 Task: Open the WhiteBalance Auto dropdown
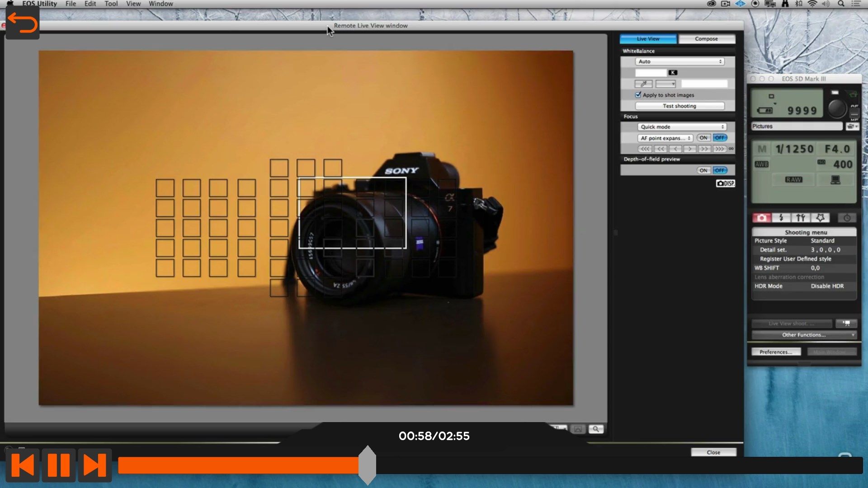tap(680, 61)
